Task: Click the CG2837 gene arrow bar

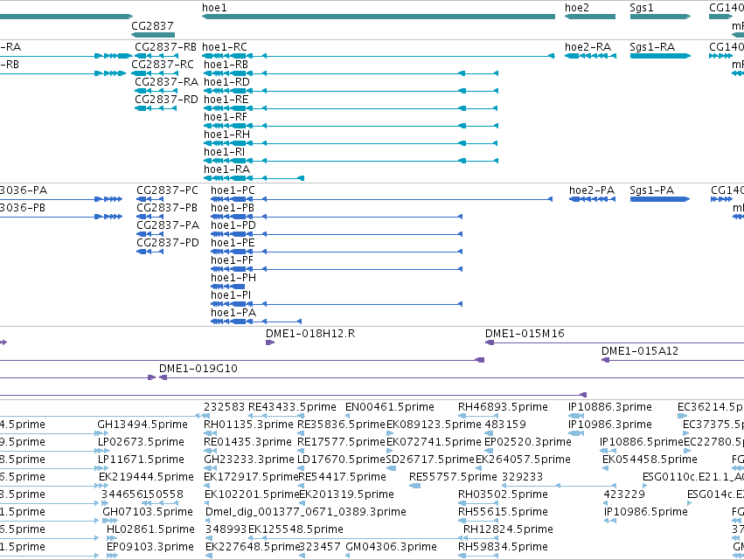Action: (153, 35)
